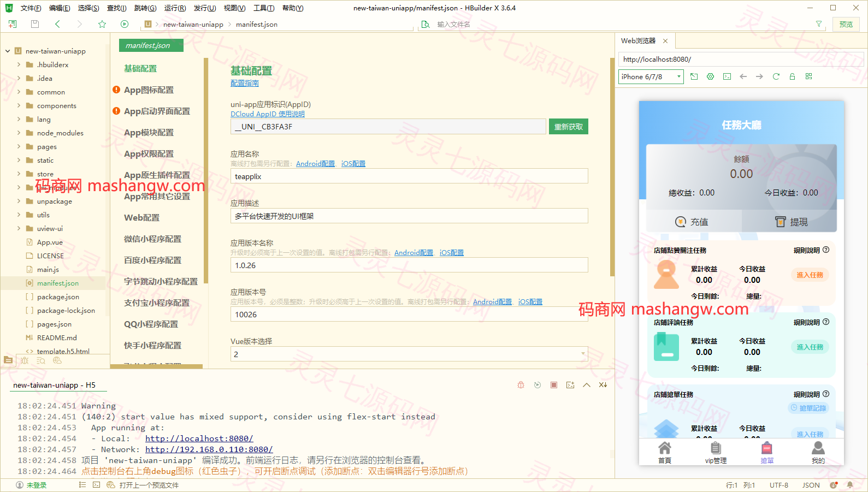
Task: Open browser preview in external window icon
Action: click(x=694, y=76)
